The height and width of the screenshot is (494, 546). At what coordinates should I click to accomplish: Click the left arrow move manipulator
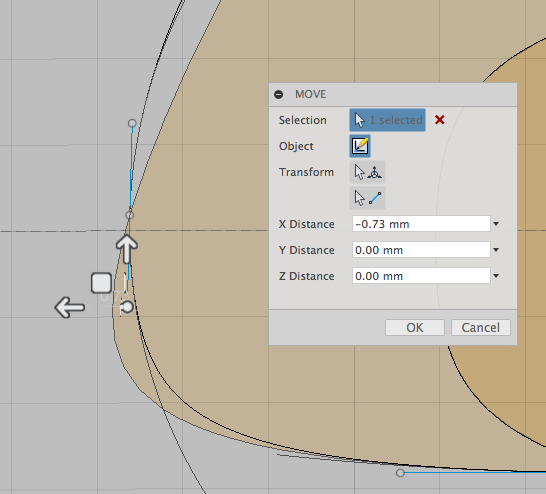pyautogui.click(x=70, y=307)
